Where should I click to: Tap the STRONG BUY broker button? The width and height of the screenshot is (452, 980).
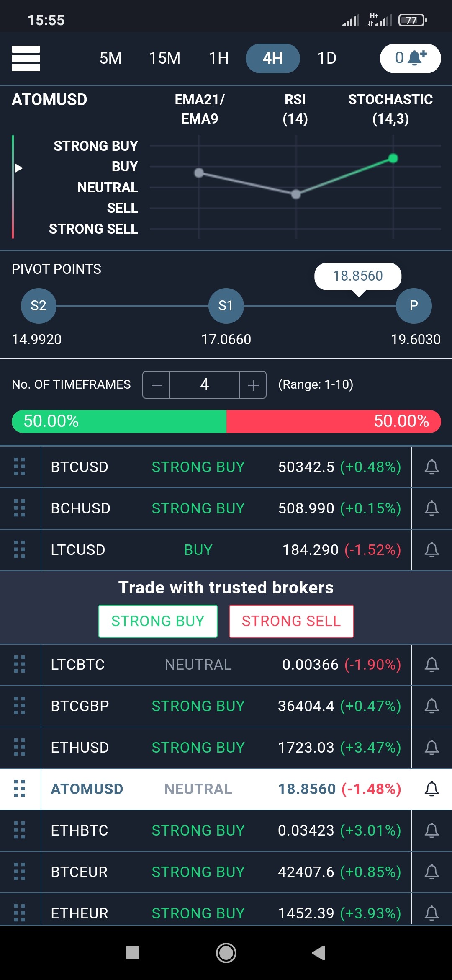pyautogui.click(x=158, y=621)
